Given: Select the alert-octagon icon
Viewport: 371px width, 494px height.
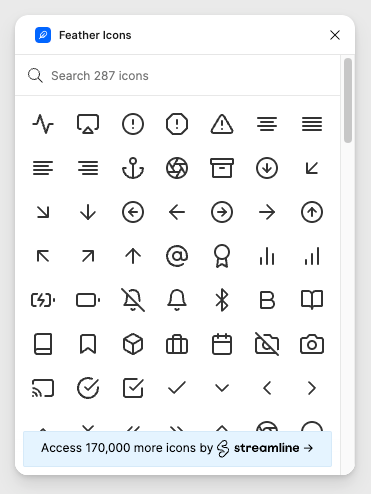Looking at the screenshot, I should tap(177, 124).
